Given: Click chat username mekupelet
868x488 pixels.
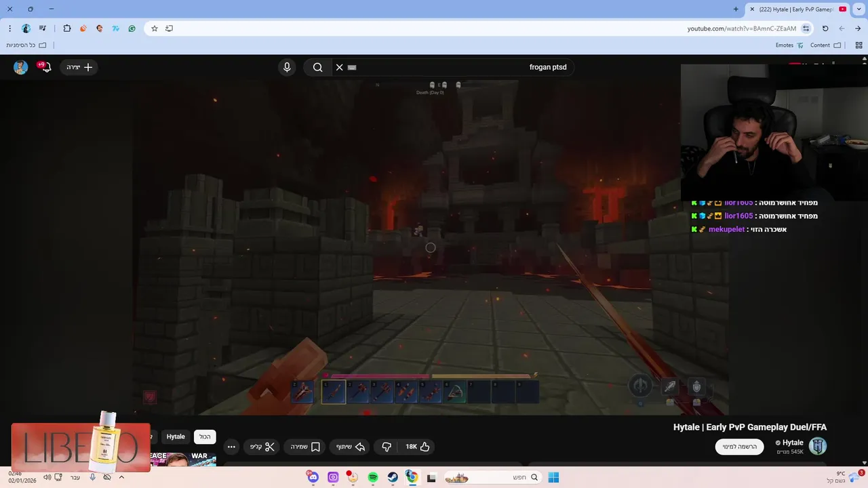Looking at the screenshot, I should pyautogui.click(x=727, y=229).
